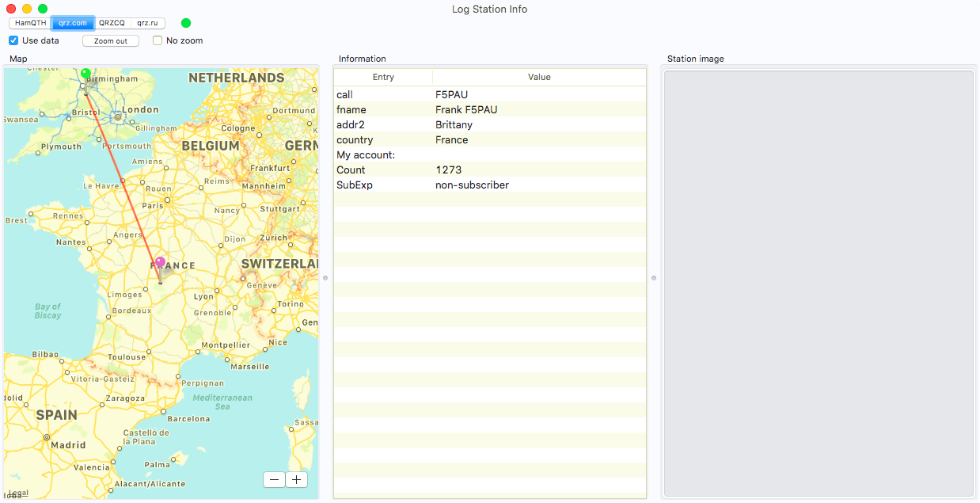Image resolution: width=980 pixels, height=503 pixels.
Task: Click the Lyon label on the map
Action: [204, 296]
